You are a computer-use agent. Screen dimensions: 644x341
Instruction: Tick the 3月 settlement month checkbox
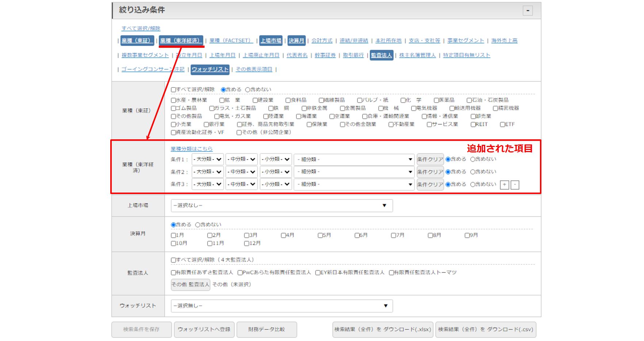tap(247, 236)
